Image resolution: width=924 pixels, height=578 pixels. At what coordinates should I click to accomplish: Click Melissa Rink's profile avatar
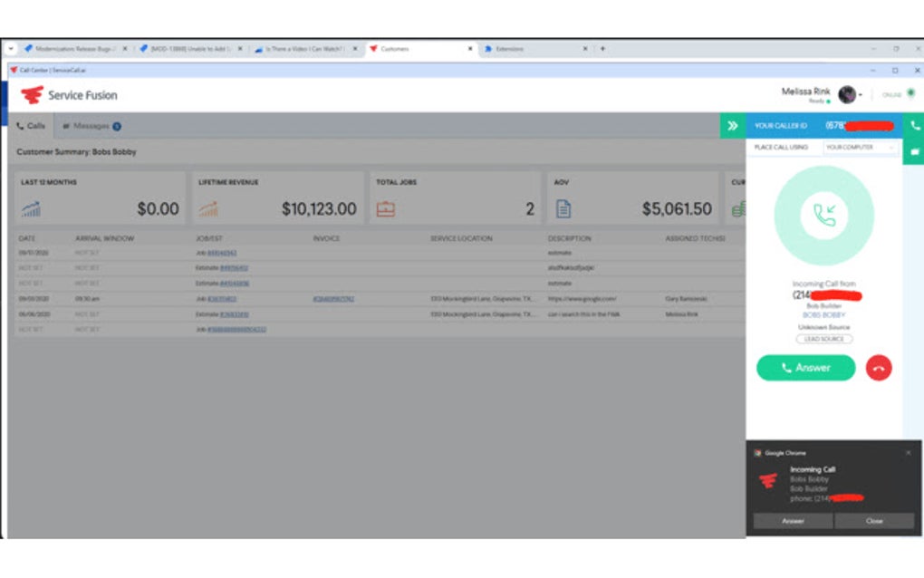pos(846,93)
